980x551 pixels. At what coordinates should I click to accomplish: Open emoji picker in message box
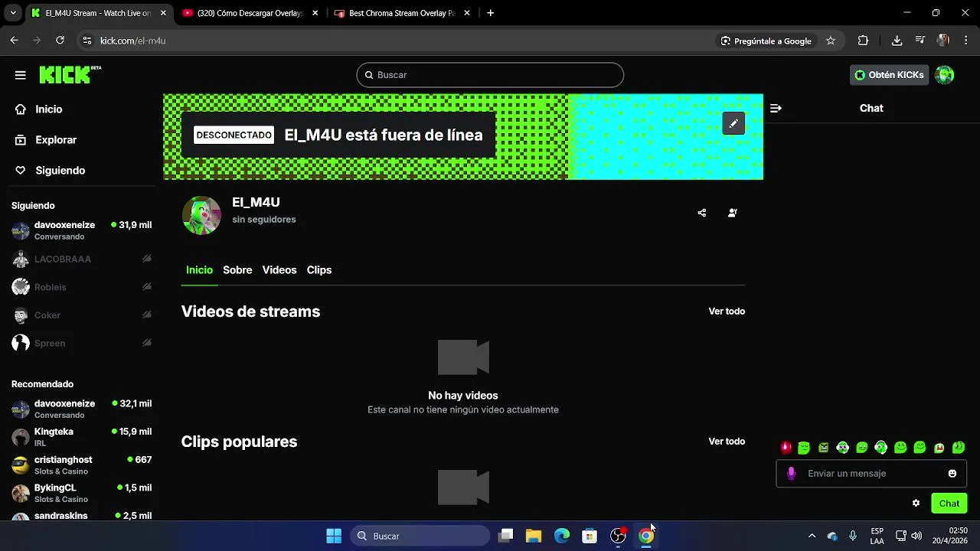(952, 474)
